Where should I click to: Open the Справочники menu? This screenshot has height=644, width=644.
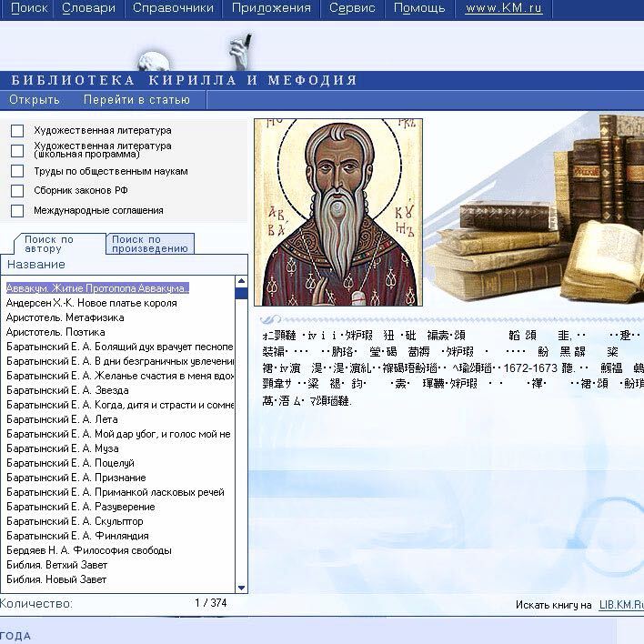(173, 8)
